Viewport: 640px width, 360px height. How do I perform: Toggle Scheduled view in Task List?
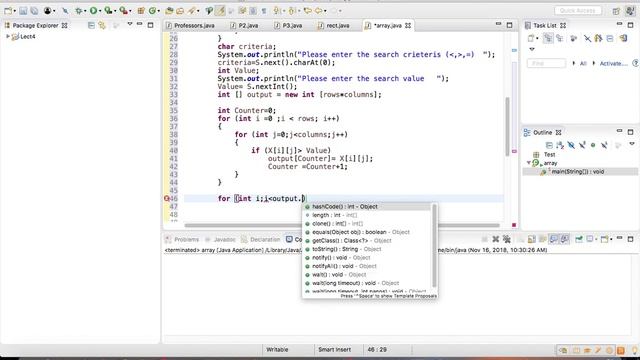point(560,38)
